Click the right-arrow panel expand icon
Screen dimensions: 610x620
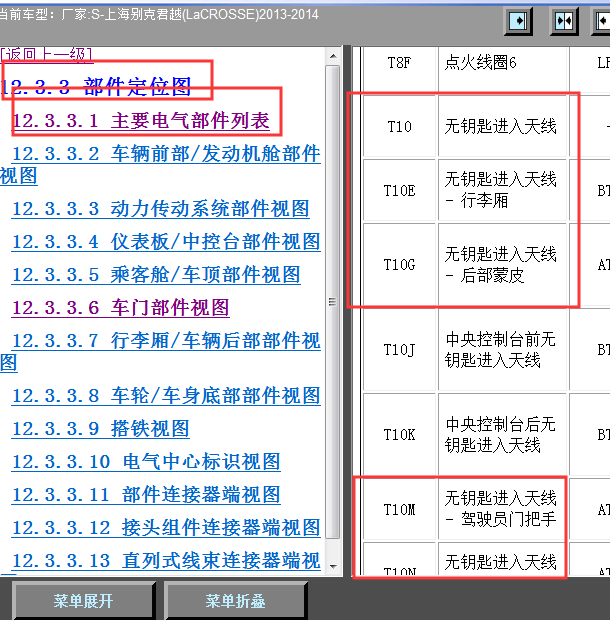coord(519,21)
